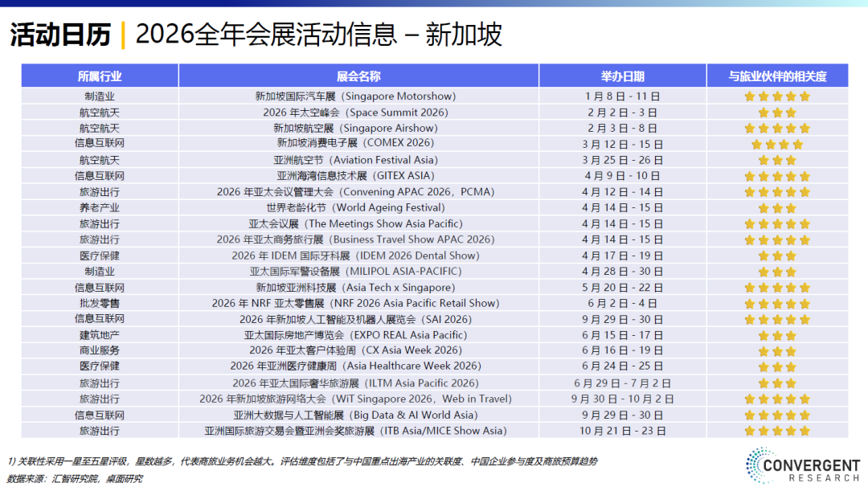Select the Singapore Motorshow exhibition name
Viewport: 868px width, 487px height.
355,96
